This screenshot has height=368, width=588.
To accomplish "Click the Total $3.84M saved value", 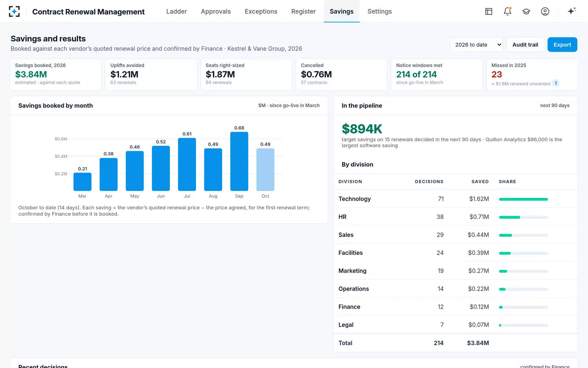I will coord(478,343).
